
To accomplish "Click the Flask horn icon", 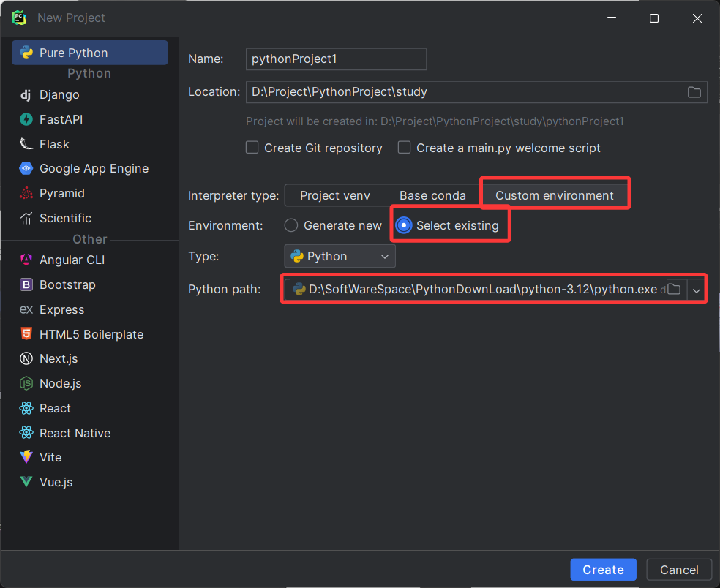I will [x=26, y=144].
